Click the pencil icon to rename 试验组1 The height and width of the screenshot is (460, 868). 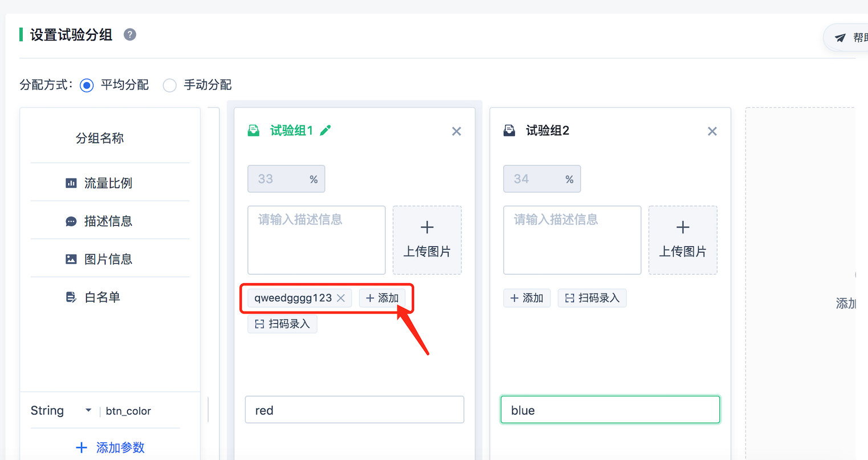click(325, 131)
